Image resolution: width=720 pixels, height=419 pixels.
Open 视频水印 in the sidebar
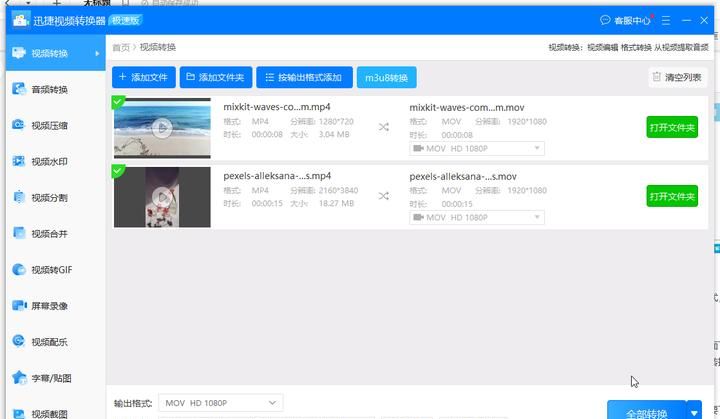[x=55, y=161]
